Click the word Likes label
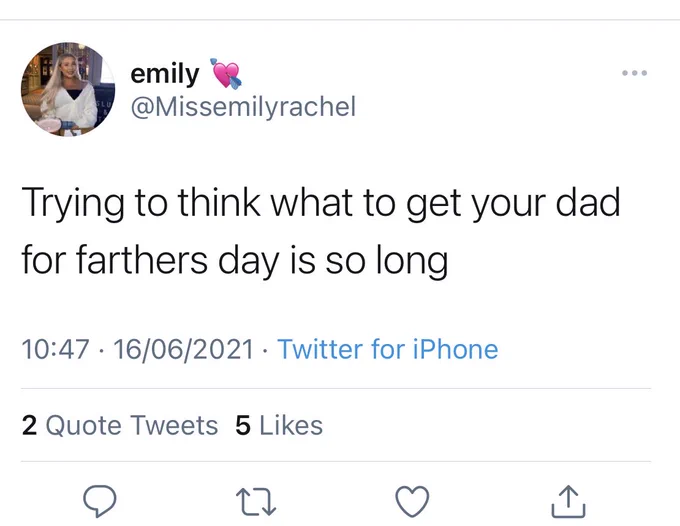 coord(291,425)
